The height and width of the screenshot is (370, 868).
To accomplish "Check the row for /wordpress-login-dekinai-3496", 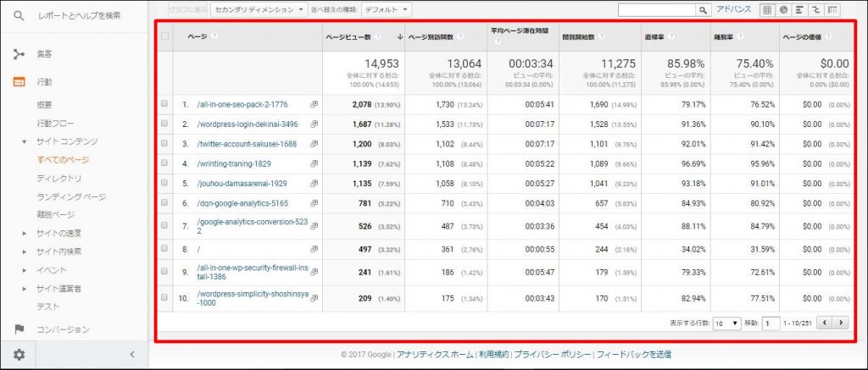I will tap(164, 124).
